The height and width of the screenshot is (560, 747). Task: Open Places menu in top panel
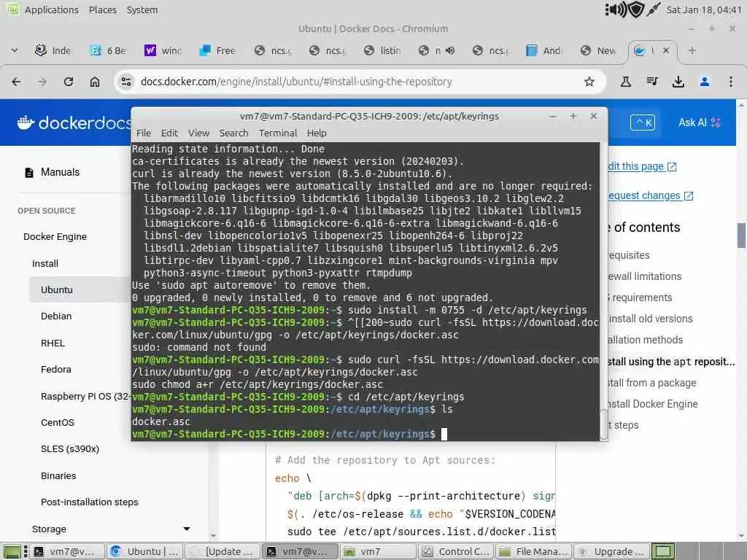click(x=102, y=9)
